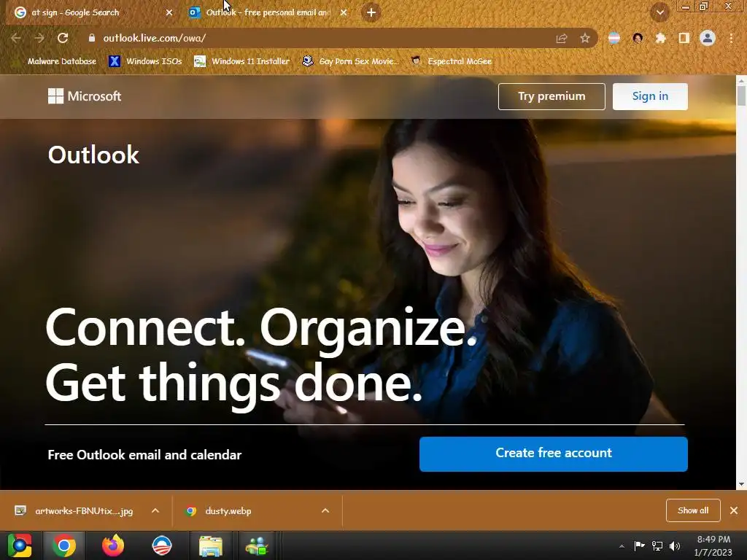747x560 pixels.
Task: Click 'Free Outlook email and calendar' text
Action: [144, 455]
